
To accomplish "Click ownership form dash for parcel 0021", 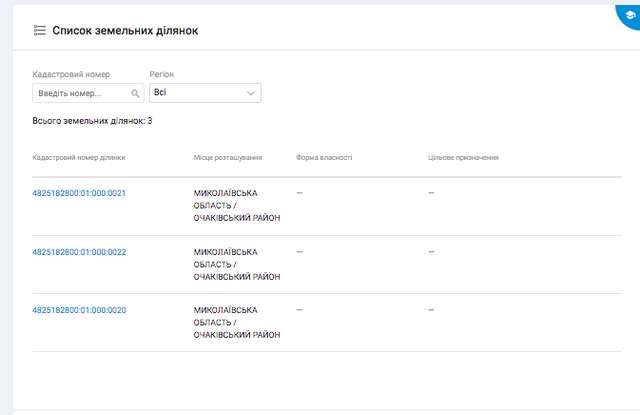I will (299, 193).
